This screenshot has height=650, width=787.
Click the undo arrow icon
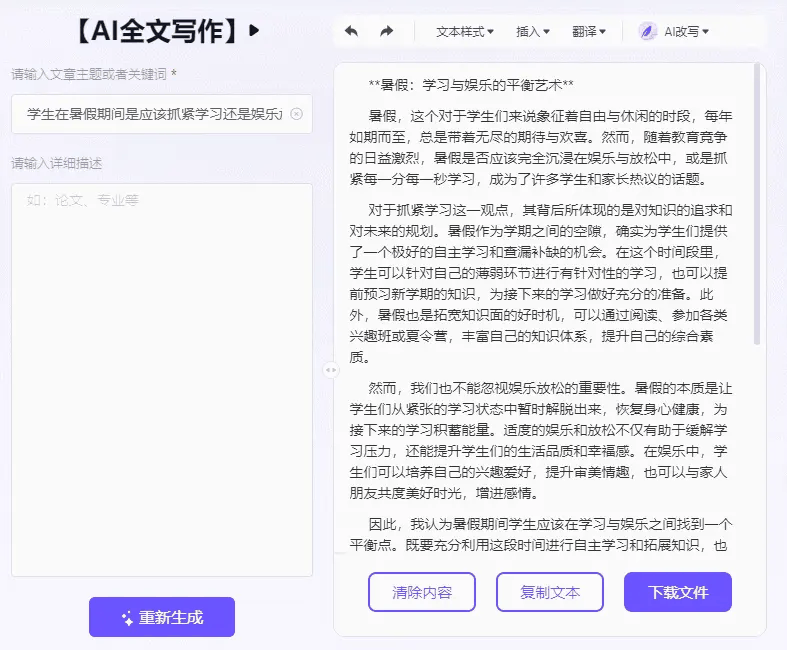pos(351,32)
